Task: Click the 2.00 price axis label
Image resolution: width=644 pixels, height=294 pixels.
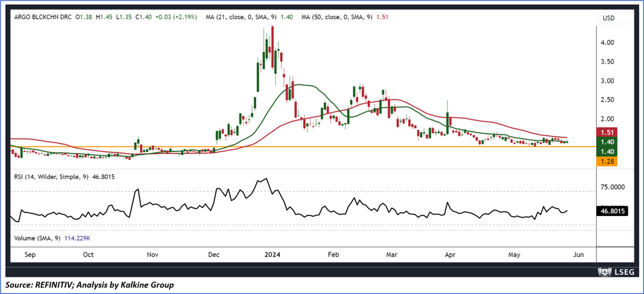Action: pos(608,119)
